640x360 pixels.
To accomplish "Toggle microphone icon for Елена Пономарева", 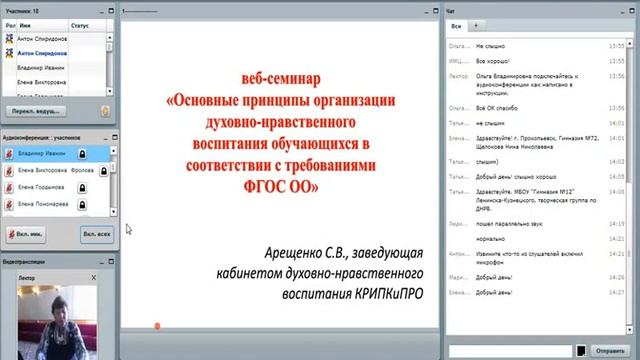I will 9,204.
